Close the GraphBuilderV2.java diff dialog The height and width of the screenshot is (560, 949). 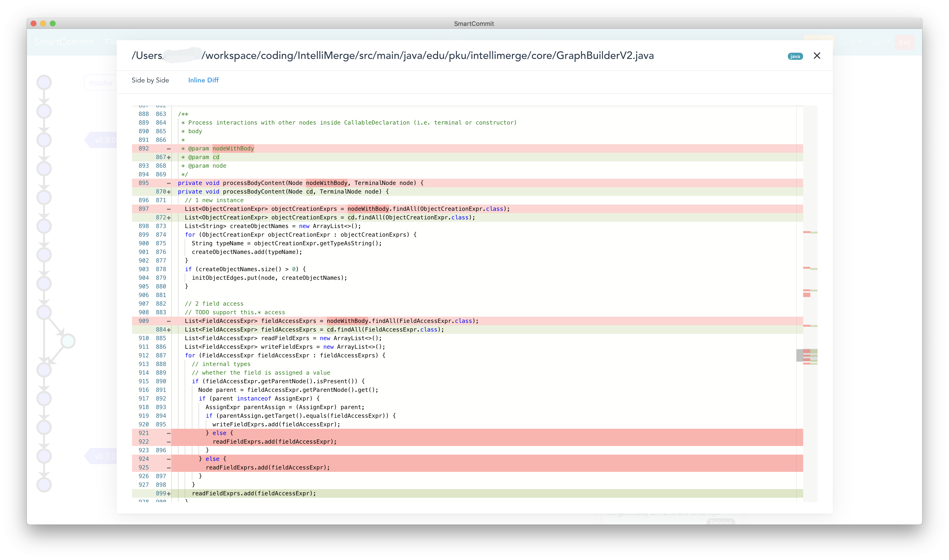tap(817, 56)
